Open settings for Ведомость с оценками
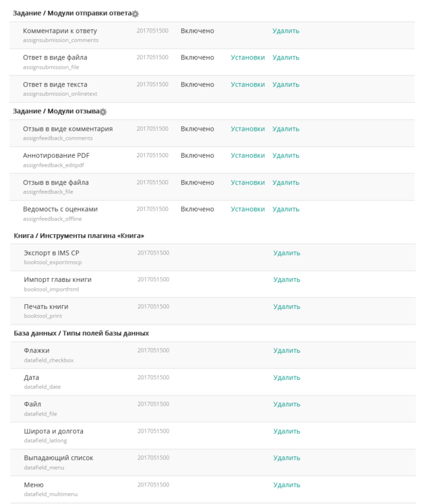The height and width of the screenshot is (504, 426). pyautogui.click(x=247, y=209)
